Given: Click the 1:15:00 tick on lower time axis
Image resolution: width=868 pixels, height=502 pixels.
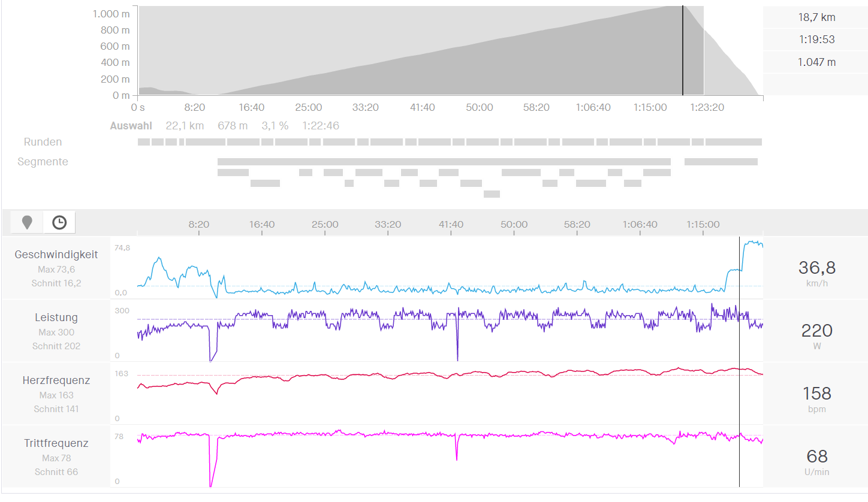Looking at the screenshot, I should pos(703,225).
